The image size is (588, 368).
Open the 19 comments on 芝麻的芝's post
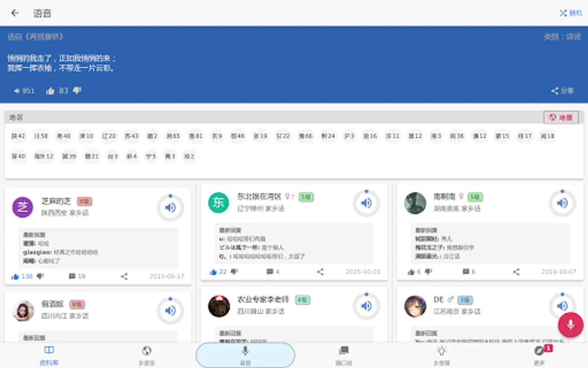point(77,276)
